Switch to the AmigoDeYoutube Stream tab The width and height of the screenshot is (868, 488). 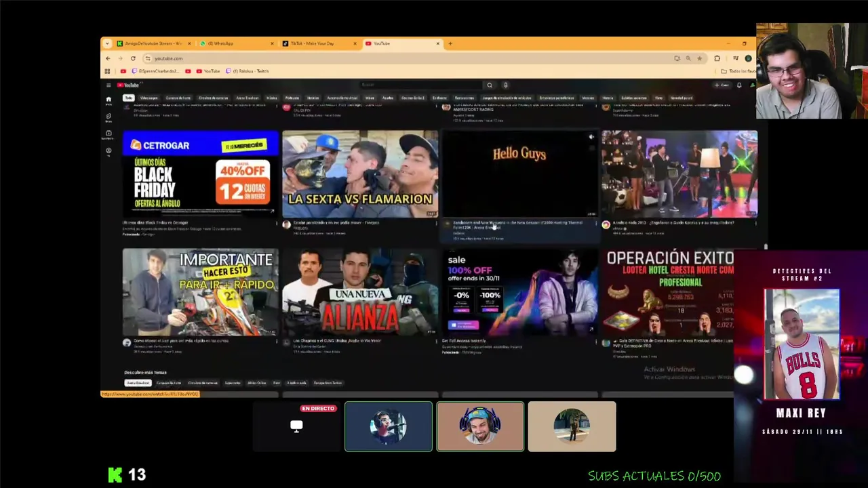point(153,43)
